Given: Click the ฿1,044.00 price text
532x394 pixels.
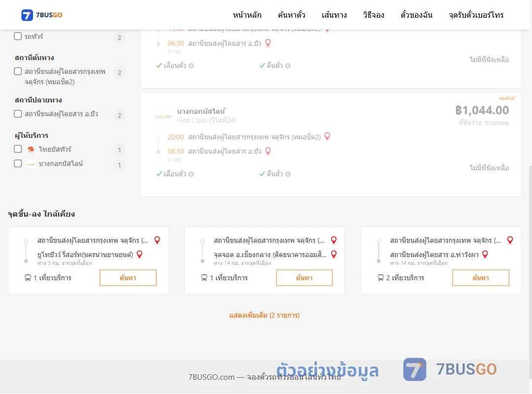Looking at the screenshot, I should pyautogui.click(x=482, y=110).
